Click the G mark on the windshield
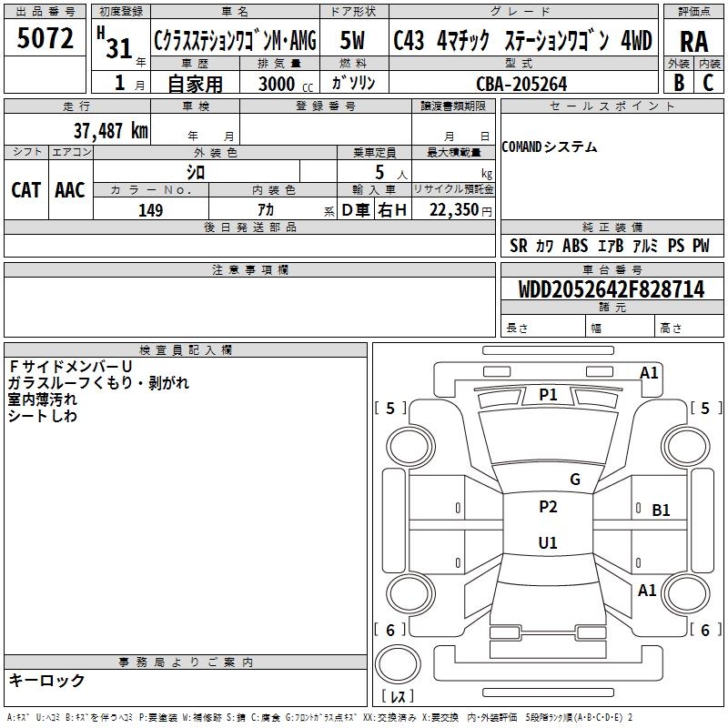This screenshot has height=728, width=728. [x=574, y=480]
